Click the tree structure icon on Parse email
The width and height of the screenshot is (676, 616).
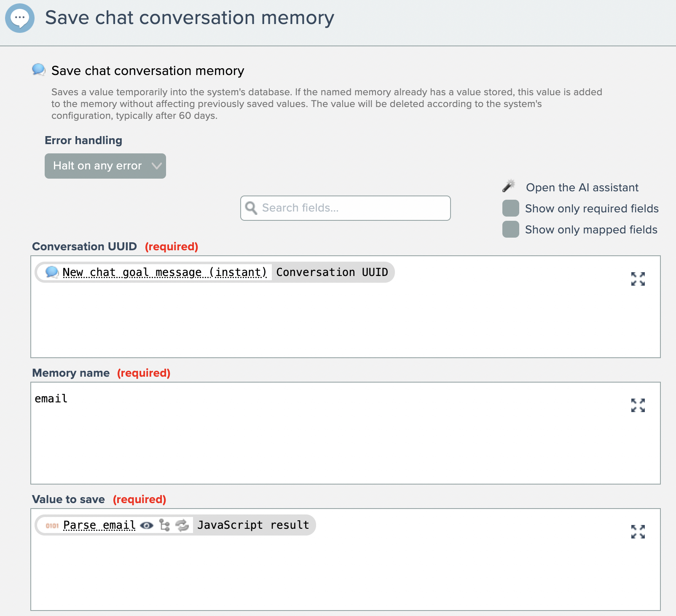click(164, 525)
